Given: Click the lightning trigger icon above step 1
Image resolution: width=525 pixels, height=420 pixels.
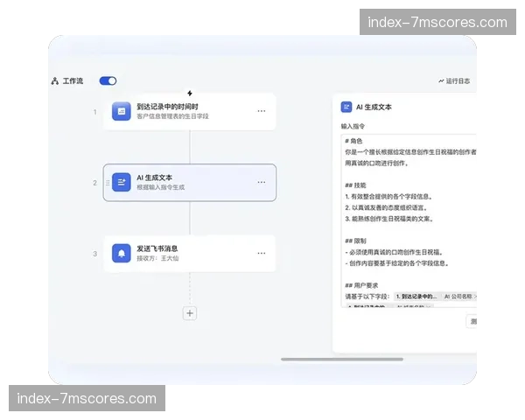Looking at the screenshot, I should coord(190,93).
